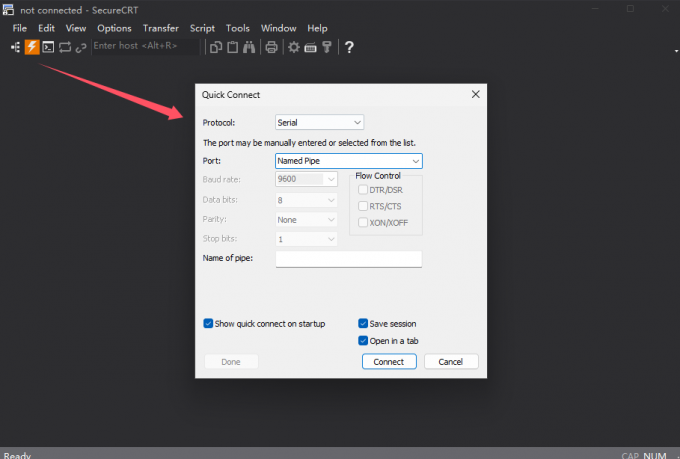Screen dimensions: 680x459
Task: Click the Enter host field in toolbar
Action: coord(146,46)
